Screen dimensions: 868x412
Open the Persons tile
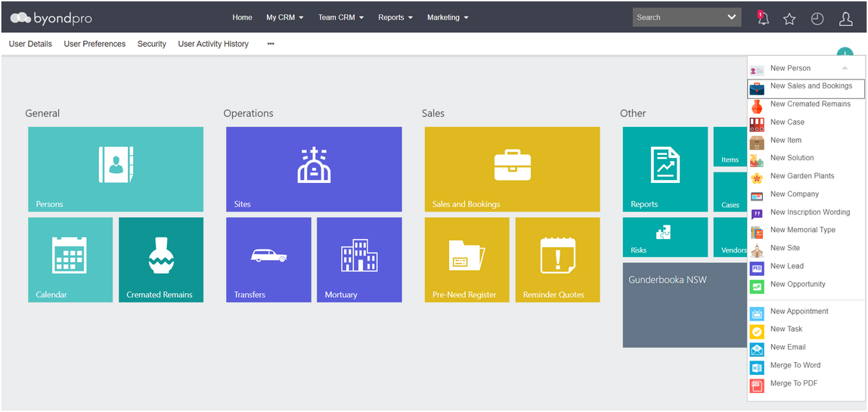coord(116,169)
